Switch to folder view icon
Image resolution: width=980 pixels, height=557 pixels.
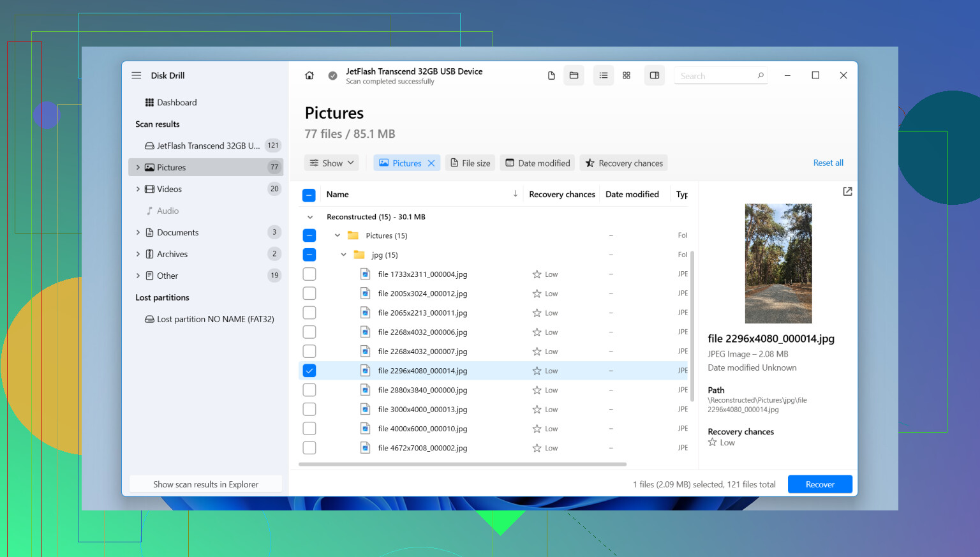coord(574,75)
